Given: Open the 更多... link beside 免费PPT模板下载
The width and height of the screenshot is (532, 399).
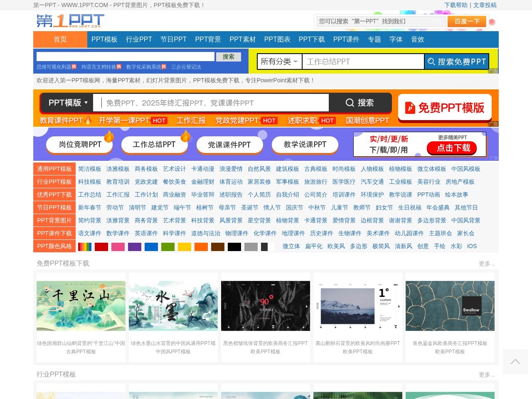Looking at the screenshot, I should (487, 264).
